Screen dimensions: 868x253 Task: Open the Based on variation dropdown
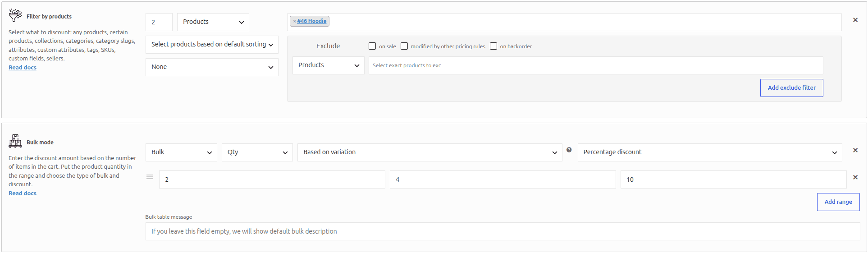click(430, 152)
